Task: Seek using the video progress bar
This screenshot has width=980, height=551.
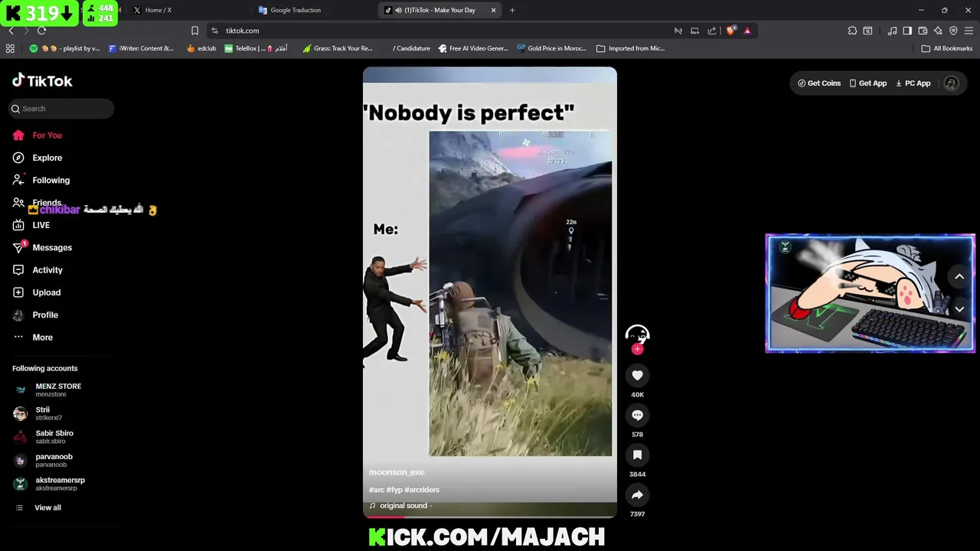Action: [490, 517]
